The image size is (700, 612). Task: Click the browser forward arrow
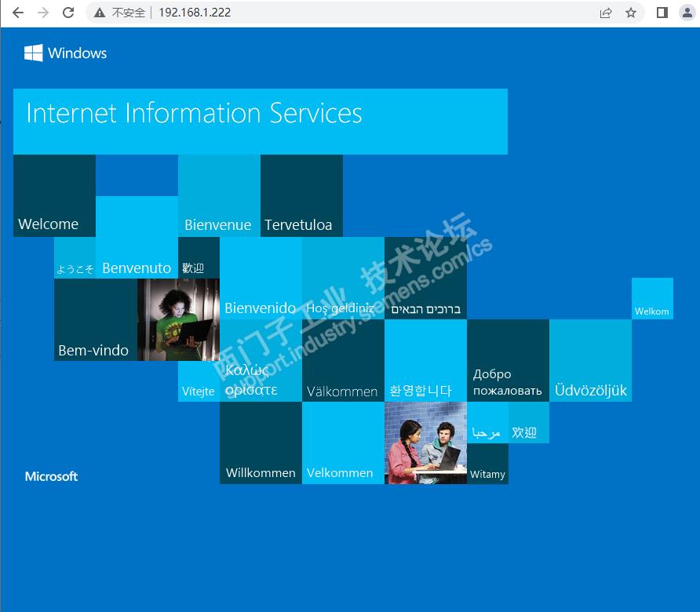[x=43, y=13]
